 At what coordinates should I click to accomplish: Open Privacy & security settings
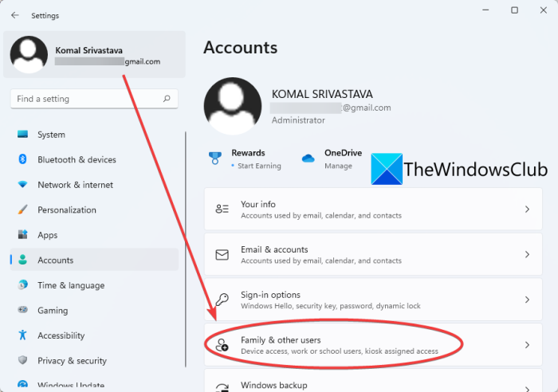(94, 361)
